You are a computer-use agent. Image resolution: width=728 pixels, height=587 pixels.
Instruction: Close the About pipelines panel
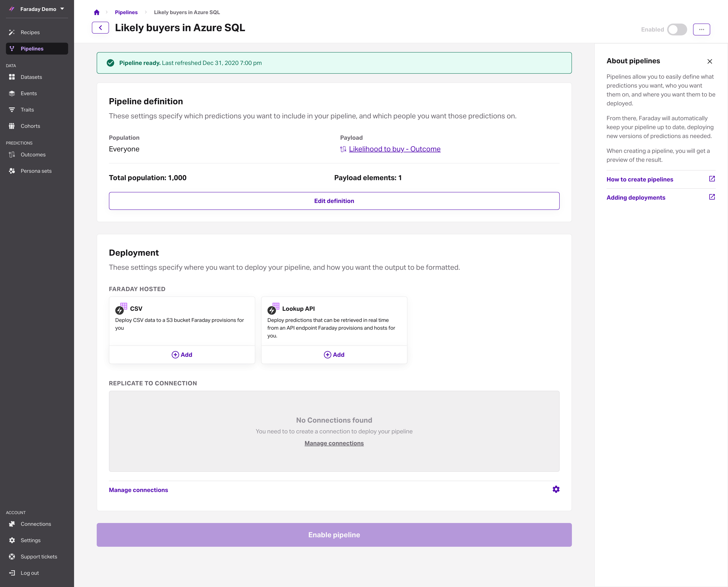pos(710,61)
